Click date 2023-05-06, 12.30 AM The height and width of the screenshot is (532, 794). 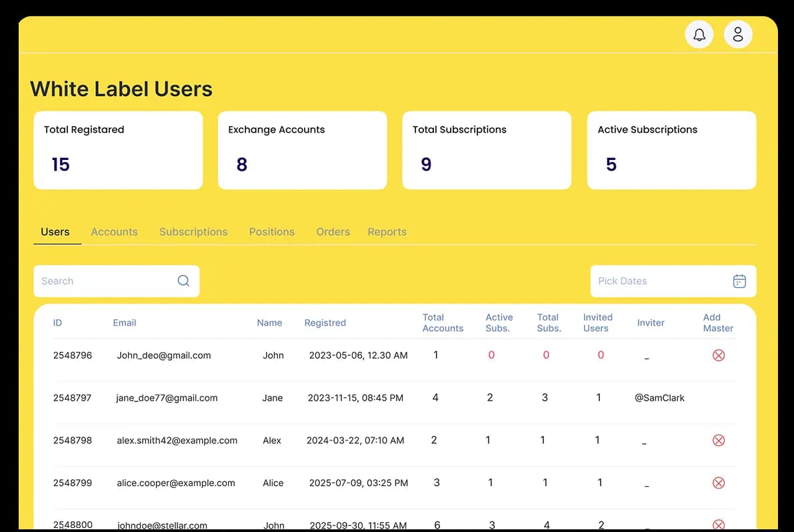(358, 355)
